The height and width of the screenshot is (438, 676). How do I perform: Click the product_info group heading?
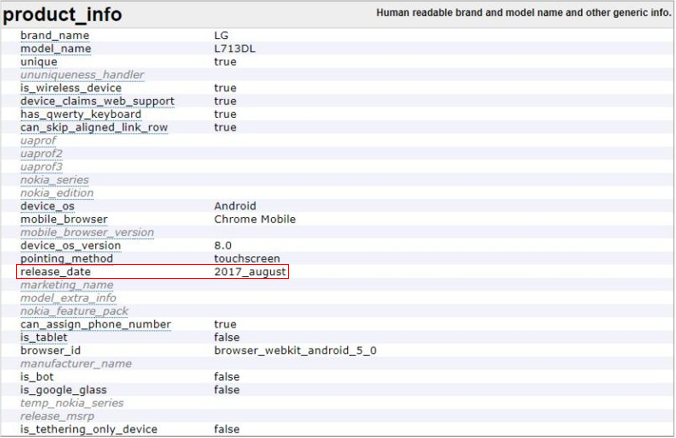[63, 15]
